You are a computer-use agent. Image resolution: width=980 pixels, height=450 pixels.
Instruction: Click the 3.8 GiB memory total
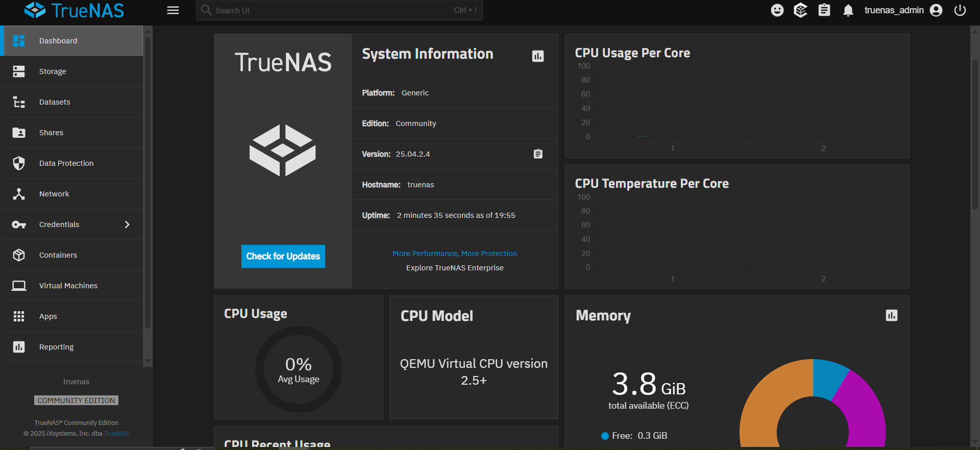point(649,384)
